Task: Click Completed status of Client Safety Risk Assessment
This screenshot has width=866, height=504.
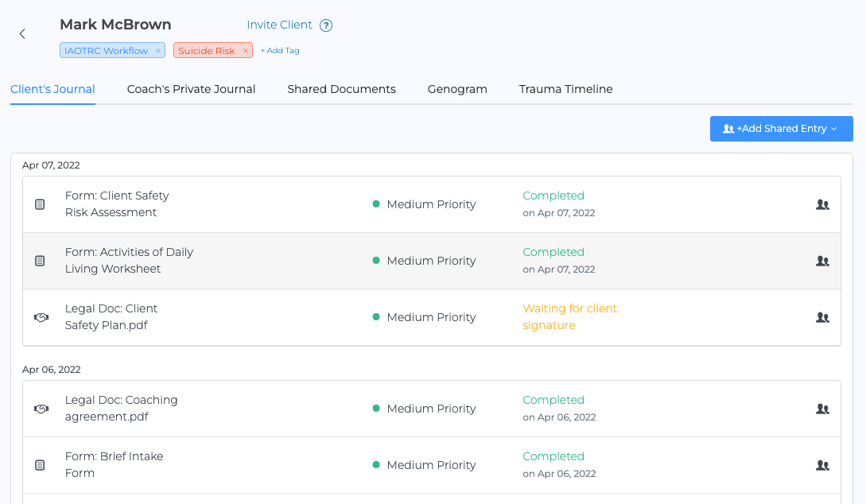Action: [x=553, y=196]
